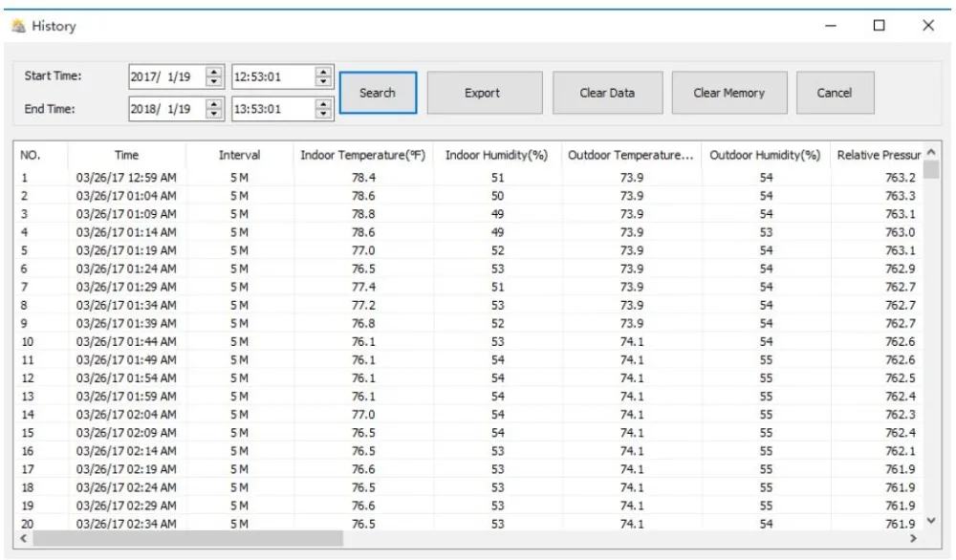This screenshot has width=956, height=560.
Task: Click the Clear Memory button
Action: tap(729, 93)
